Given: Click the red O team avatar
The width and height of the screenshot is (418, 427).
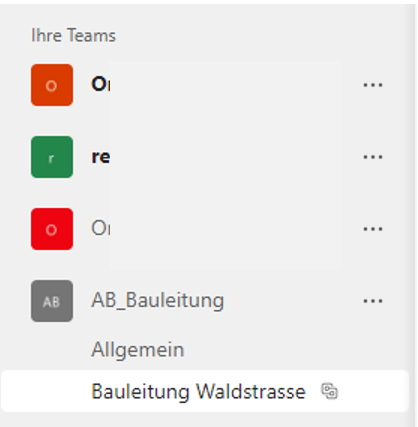Looking at the screenshot, I should pos(52,229).
